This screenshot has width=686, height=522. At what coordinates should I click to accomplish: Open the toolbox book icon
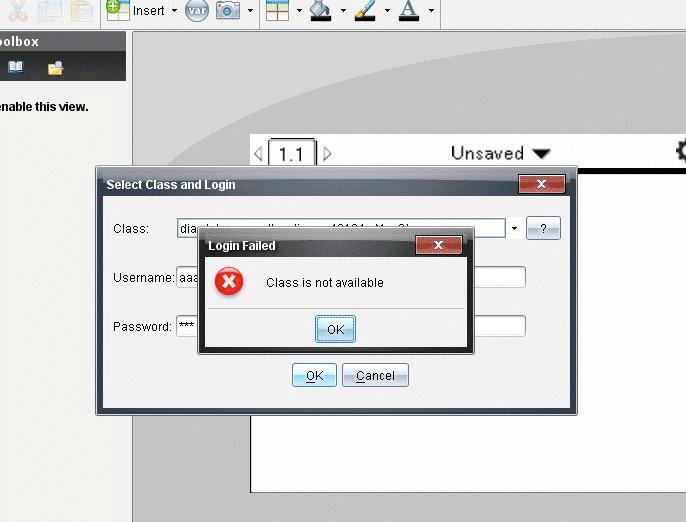click(x=15, y=66)
